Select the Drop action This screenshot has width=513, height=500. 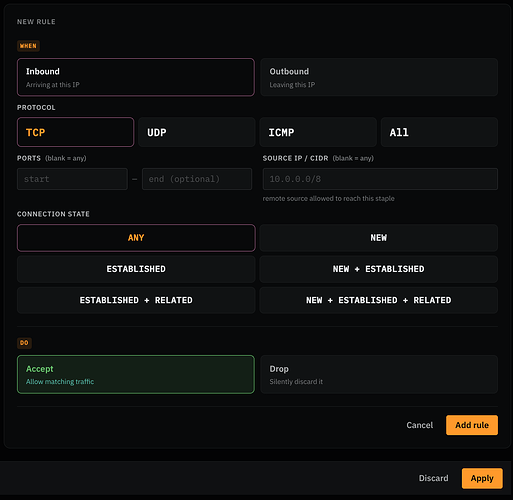379,374
